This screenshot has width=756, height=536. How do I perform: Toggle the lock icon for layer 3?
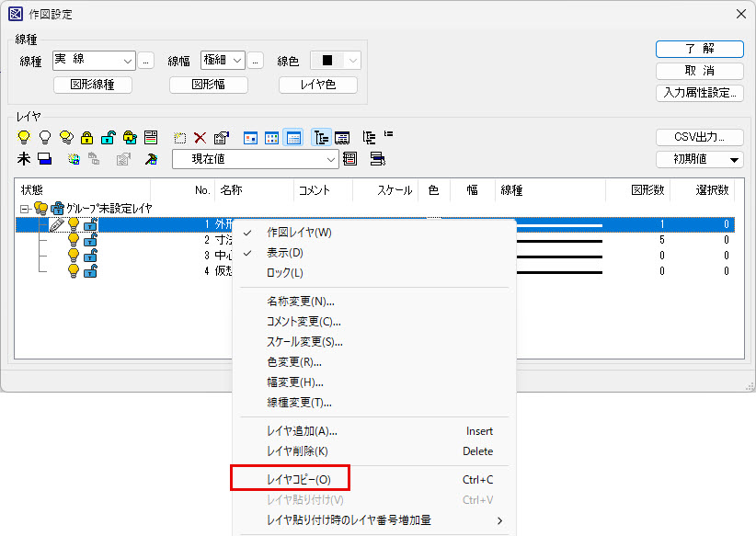coord(90,256)
